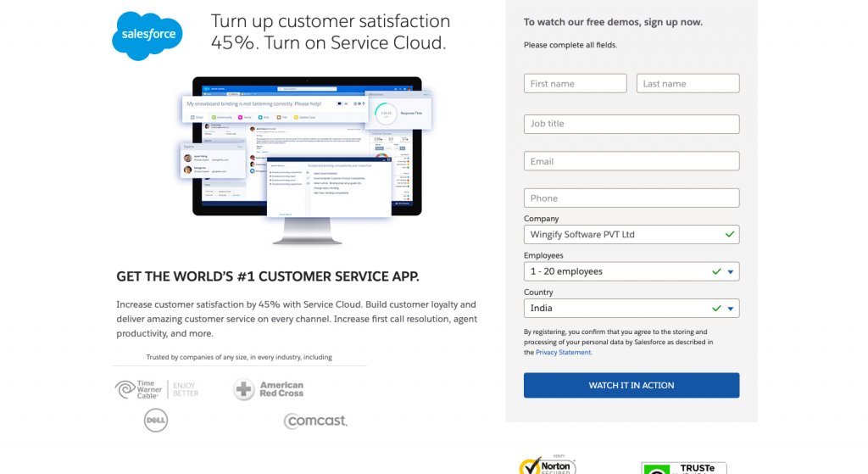The width and height of the screenshot is (868, 474).
Task: Click the Norton Secured badge
Action: [548, 466]
